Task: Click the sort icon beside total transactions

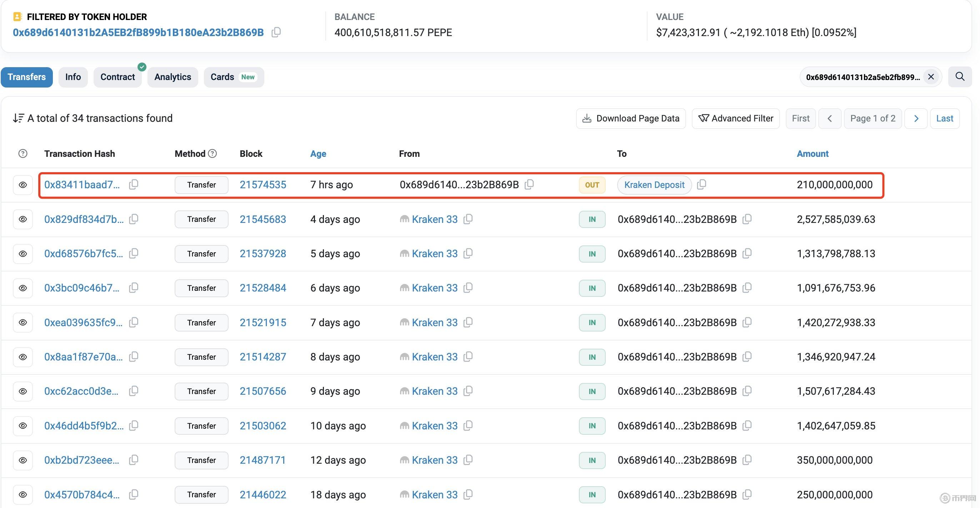Action: point(18,118)
